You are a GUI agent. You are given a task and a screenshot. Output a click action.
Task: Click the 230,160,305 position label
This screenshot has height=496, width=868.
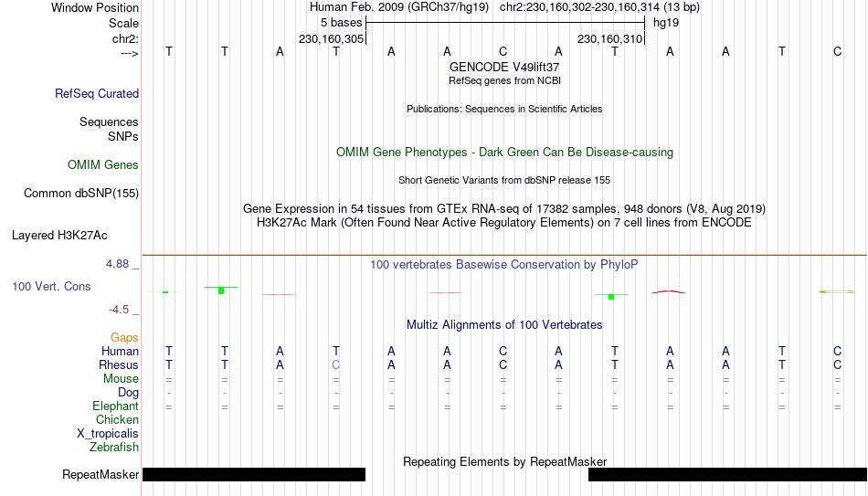pyautogui.click(x=331, y=38)
